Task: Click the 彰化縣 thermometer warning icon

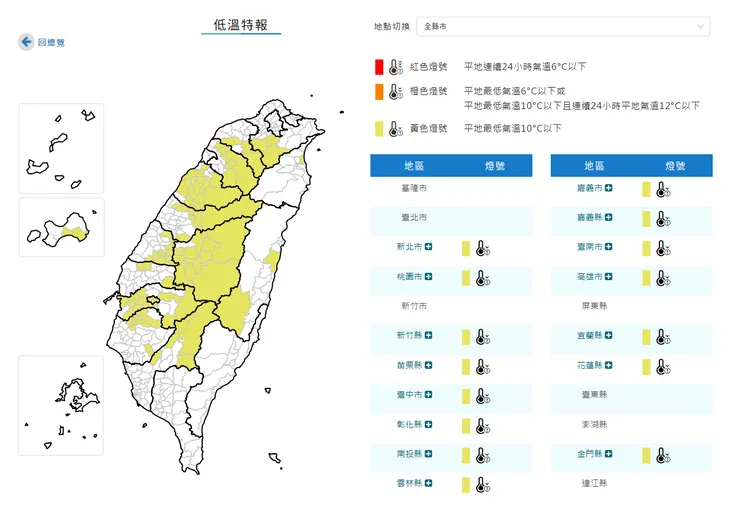Action: tap(483, 426)
